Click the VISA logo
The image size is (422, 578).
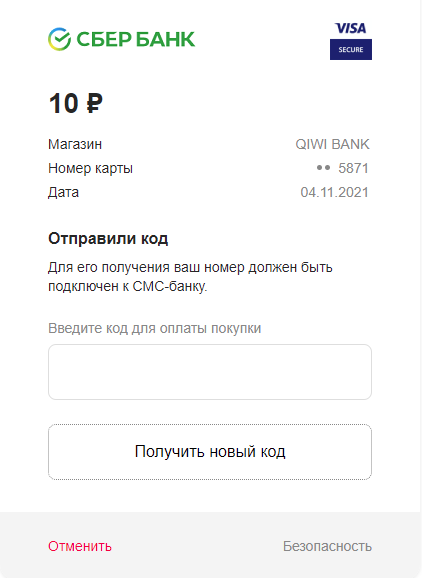(350, 28)
